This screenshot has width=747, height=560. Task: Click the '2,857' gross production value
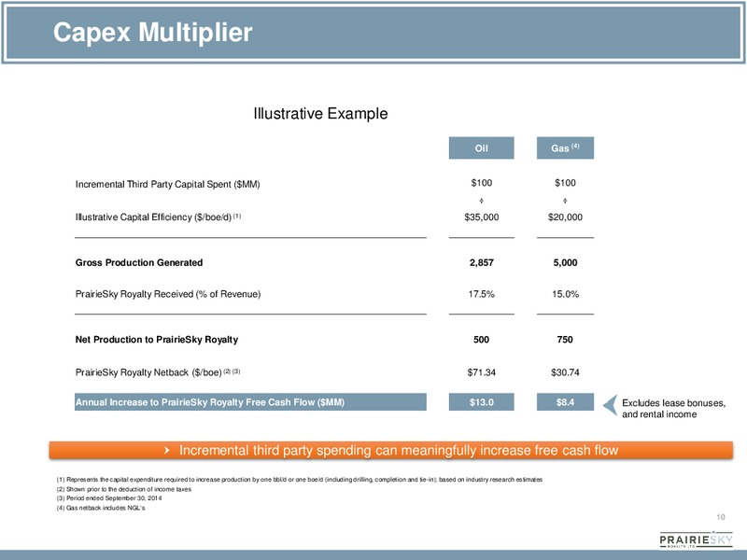pos(481,262)
